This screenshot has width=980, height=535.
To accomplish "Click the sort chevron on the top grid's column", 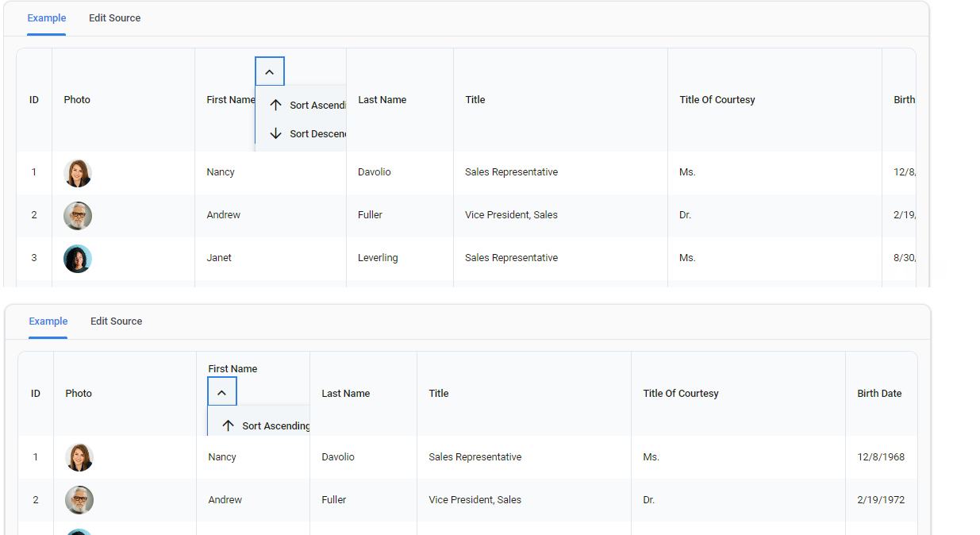I will [x=269, y=71].
